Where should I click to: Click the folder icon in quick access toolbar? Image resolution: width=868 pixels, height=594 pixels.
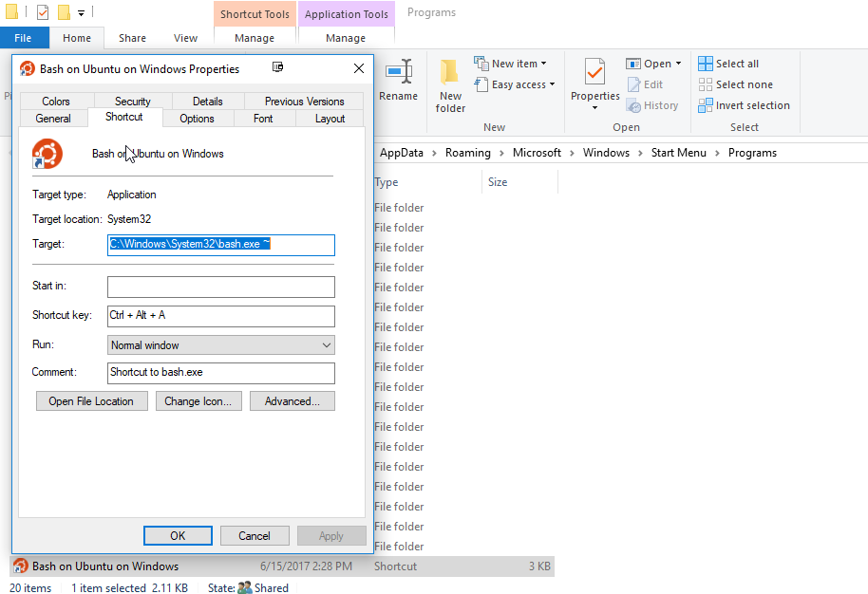(x=11, y=11)
